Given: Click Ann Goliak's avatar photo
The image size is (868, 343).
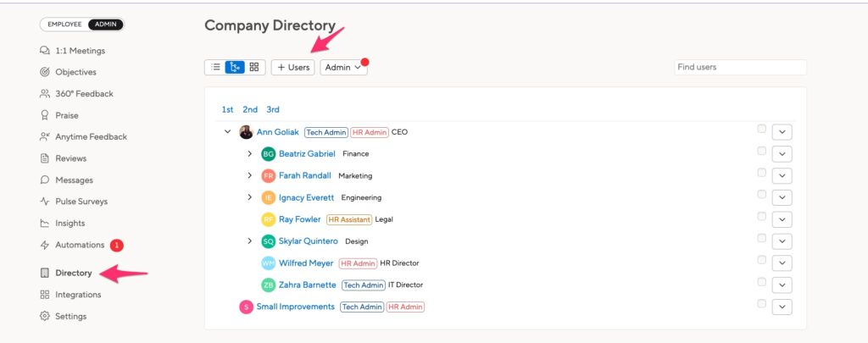Looking at the screenshot, I should (246, 132).
